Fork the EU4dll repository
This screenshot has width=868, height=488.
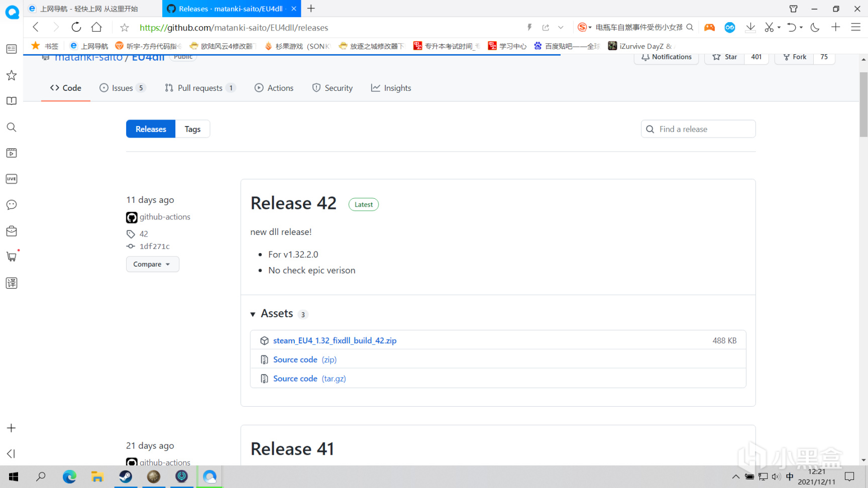(x=794, y=57)
